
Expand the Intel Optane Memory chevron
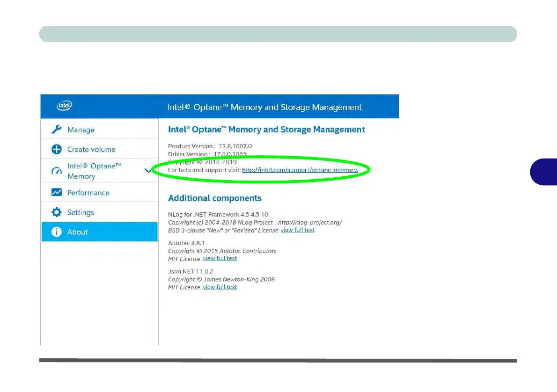point(148,171)
